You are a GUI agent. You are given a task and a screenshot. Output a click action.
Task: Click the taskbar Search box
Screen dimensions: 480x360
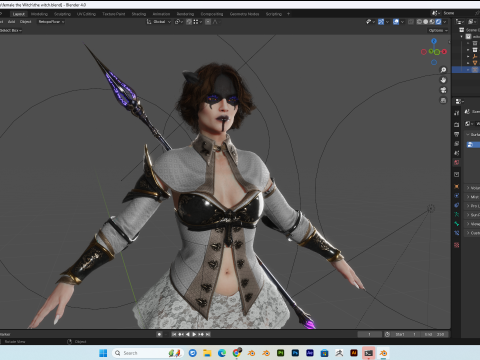pyautogui.click(x=148, y=353)
